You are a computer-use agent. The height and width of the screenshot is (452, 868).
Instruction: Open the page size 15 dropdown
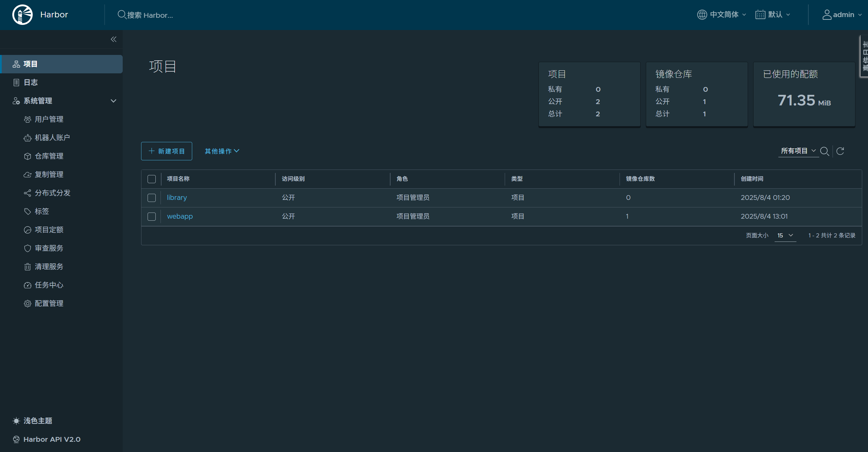tap(785, 236)
